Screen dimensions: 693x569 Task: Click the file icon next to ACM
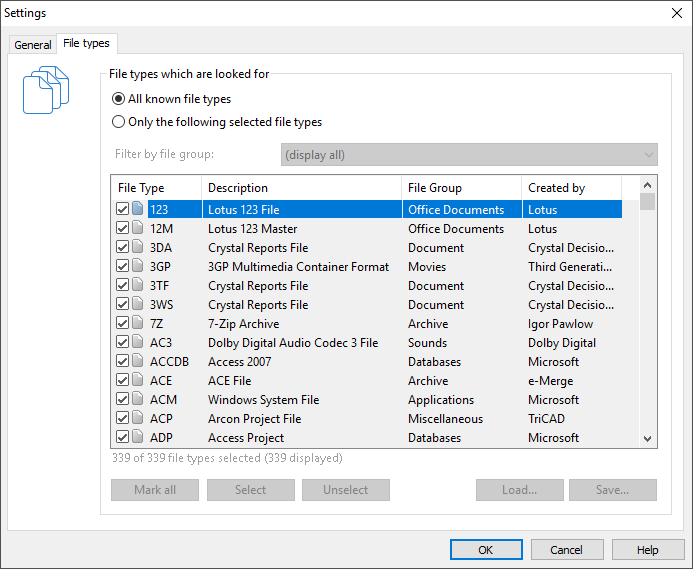138,400
